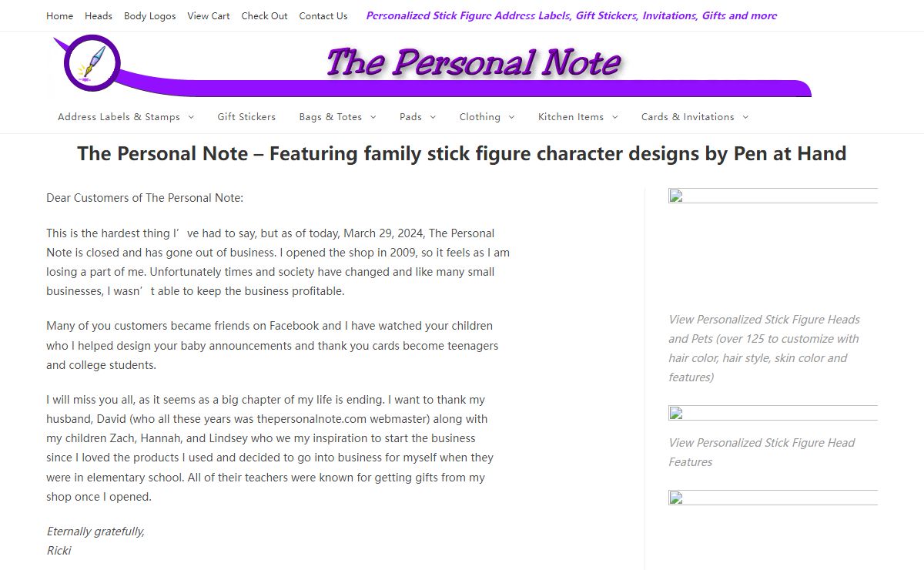Go to the Home page
The width and height of the screenshot is (924, 570).
coord(60,16)
